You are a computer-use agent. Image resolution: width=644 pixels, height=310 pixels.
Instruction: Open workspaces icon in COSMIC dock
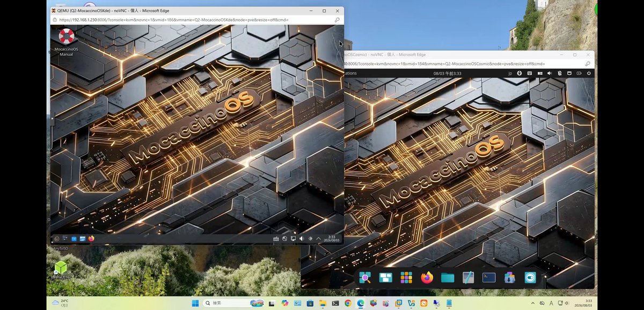pos(386,277)
